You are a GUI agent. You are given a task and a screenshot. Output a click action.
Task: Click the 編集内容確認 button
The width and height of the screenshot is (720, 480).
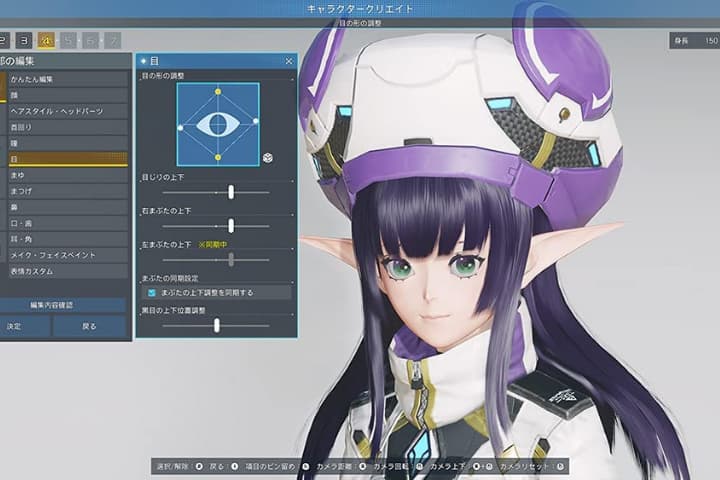point(62,305)
